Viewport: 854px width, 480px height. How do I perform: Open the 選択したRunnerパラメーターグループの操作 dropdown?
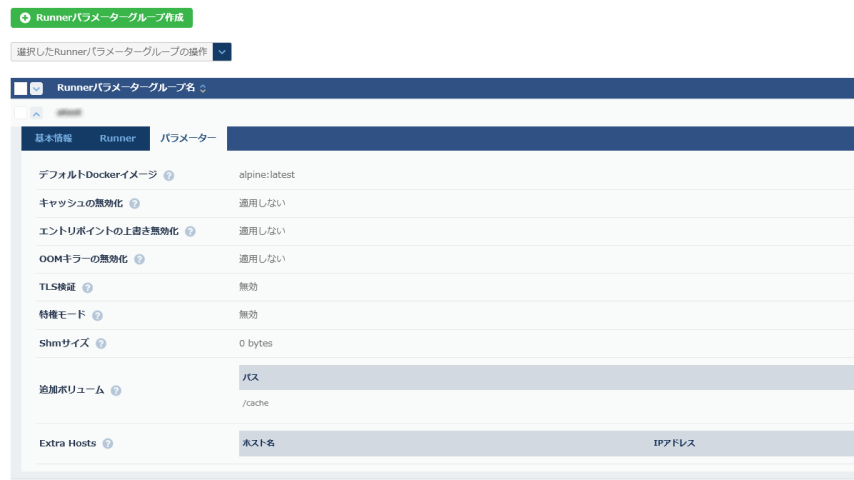coord(222,51)
